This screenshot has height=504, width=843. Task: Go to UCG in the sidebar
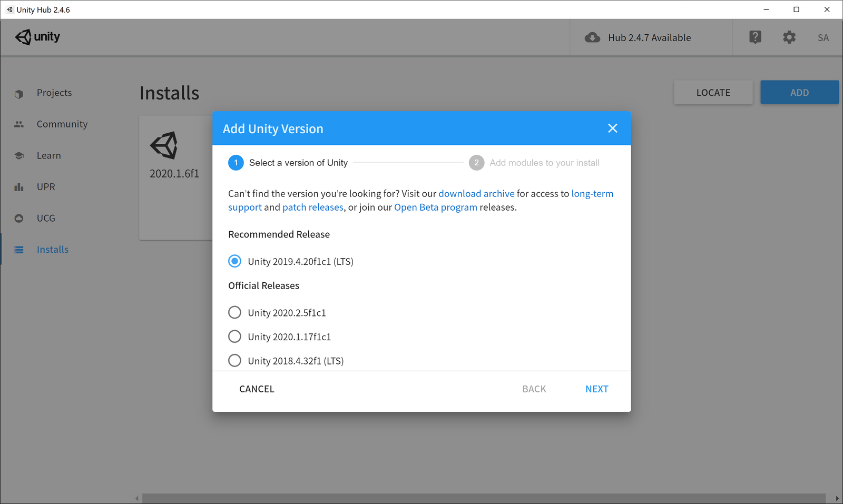click(46, 218)
